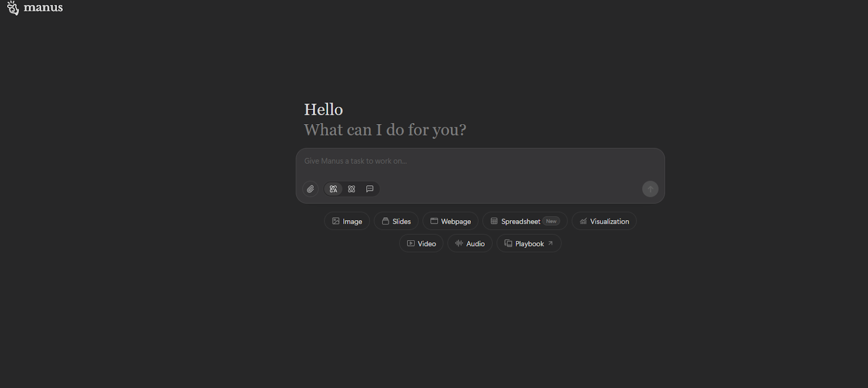Image resolution: width=868 pixels, height=388 pixels.
Task: Choose the Spreadsheet task chip
Action: click(525, 221)
